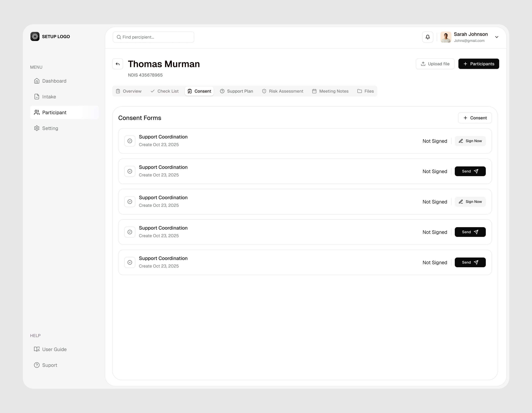This screenshot has width=532, height=413.
Task: Click the back arrow beside Thomas Murman
Action: pyautogui.click(x=118, y=64)
